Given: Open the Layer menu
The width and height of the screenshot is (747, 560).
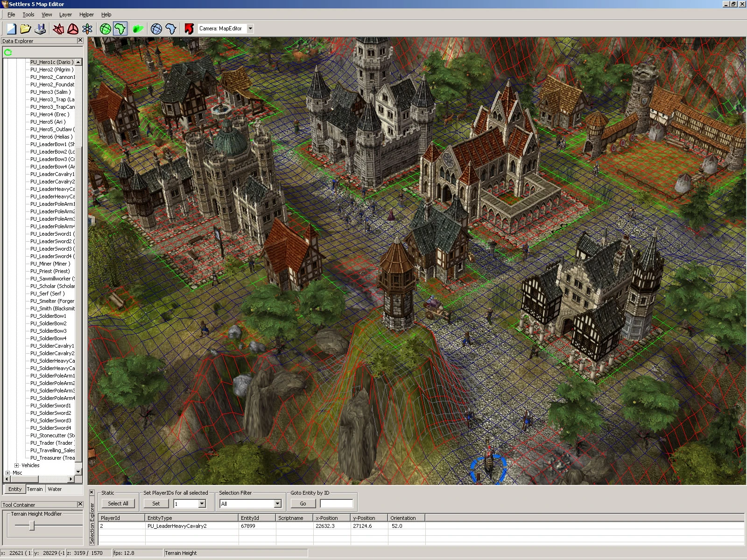Looking at the screenshot, I should point(65,14).
